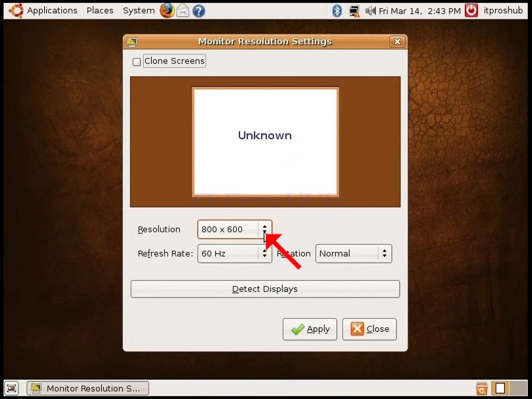Click the Detect Displays button

click(265, 289)
